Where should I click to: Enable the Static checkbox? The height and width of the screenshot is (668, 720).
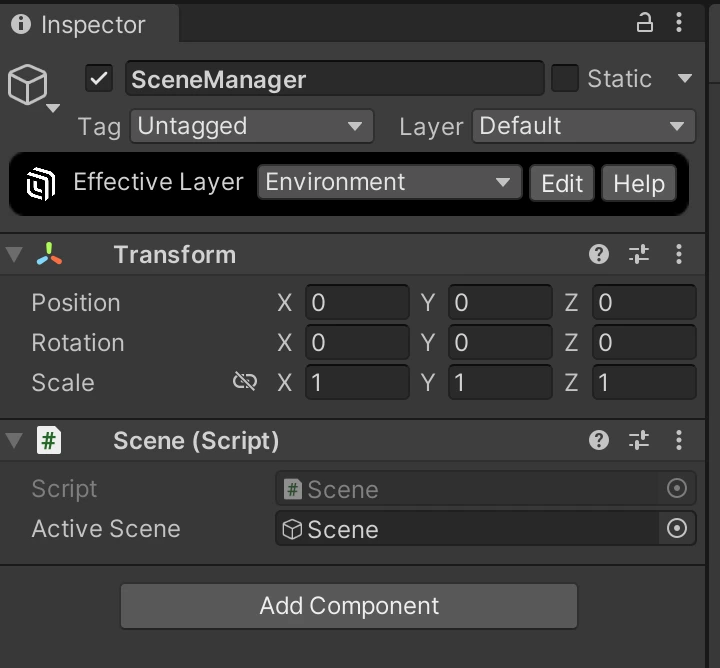pyautogui.click(x=565, y=79)
